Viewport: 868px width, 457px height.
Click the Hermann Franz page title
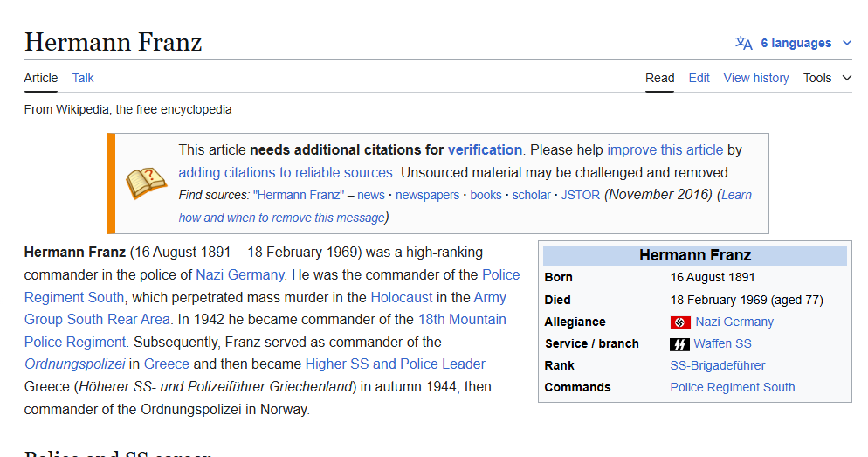(114, 43)
